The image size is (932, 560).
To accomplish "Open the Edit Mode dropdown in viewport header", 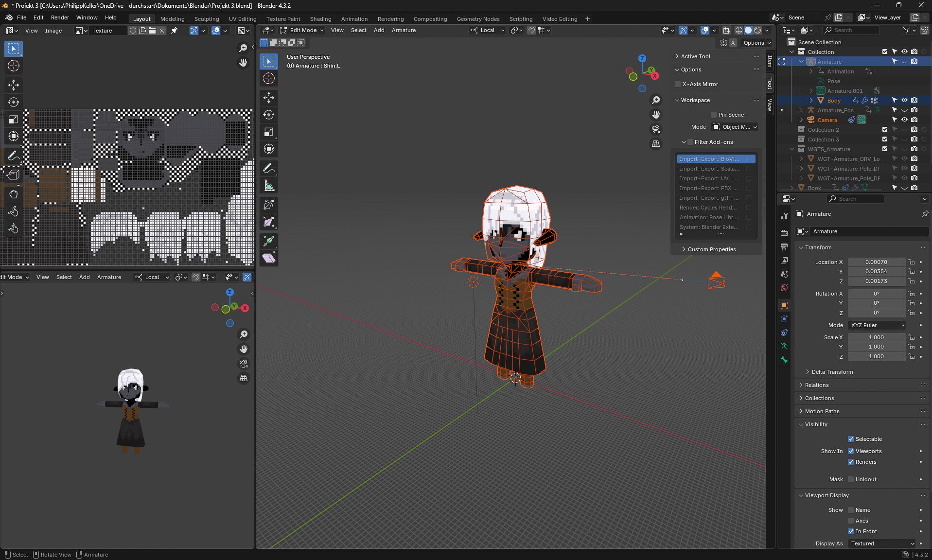I will click(x=302, y=30).
